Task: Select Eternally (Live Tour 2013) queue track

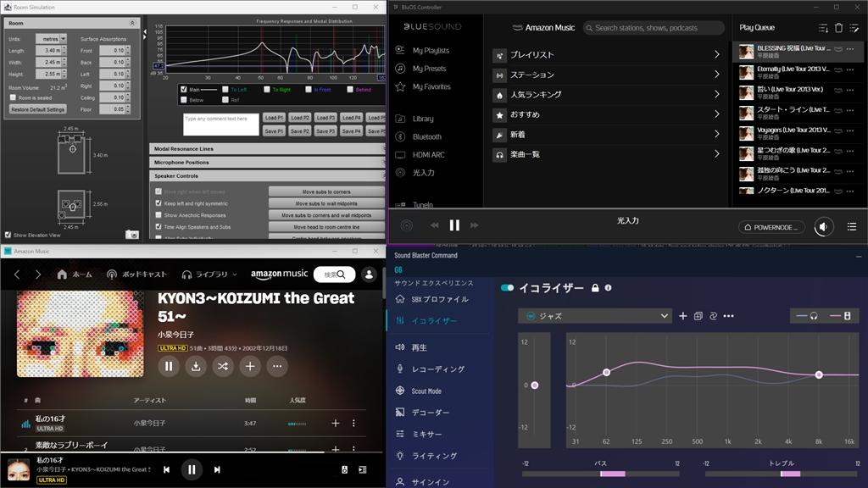Action: pos(800,73)
